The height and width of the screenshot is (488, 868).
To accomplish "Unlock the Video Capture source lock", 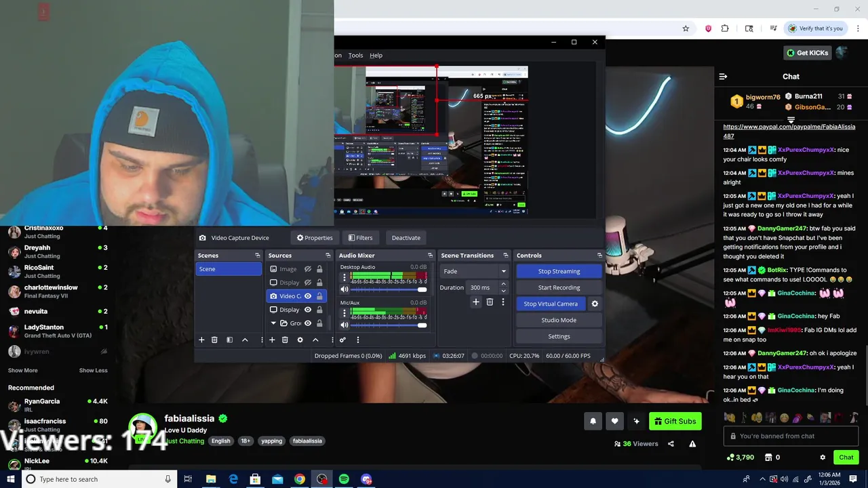I will (x=319, y=296).
